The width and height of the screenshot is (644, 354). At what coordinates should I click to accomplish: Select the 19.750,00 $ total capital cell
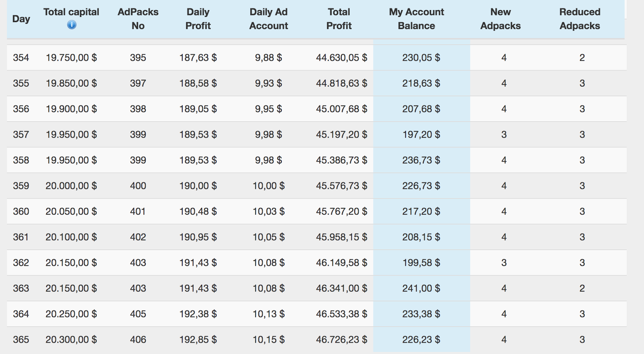[71, 58]
